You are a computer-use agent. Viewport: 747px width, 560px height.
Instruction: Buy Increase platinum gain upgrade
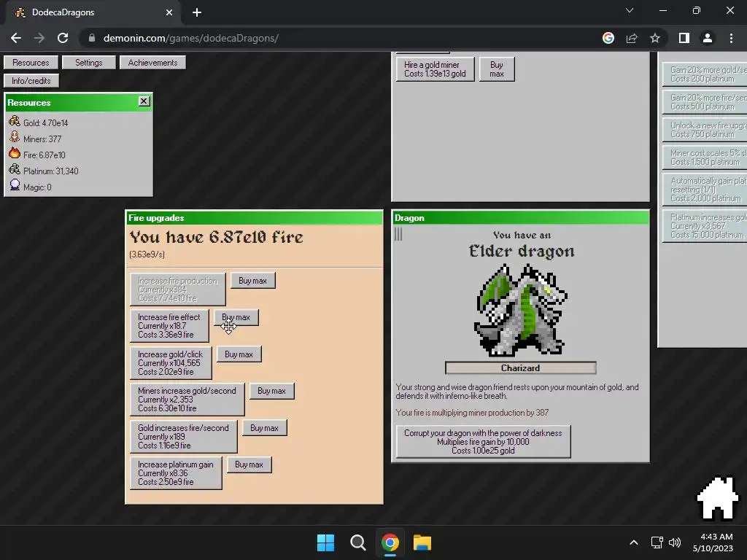tap(176, 472)
